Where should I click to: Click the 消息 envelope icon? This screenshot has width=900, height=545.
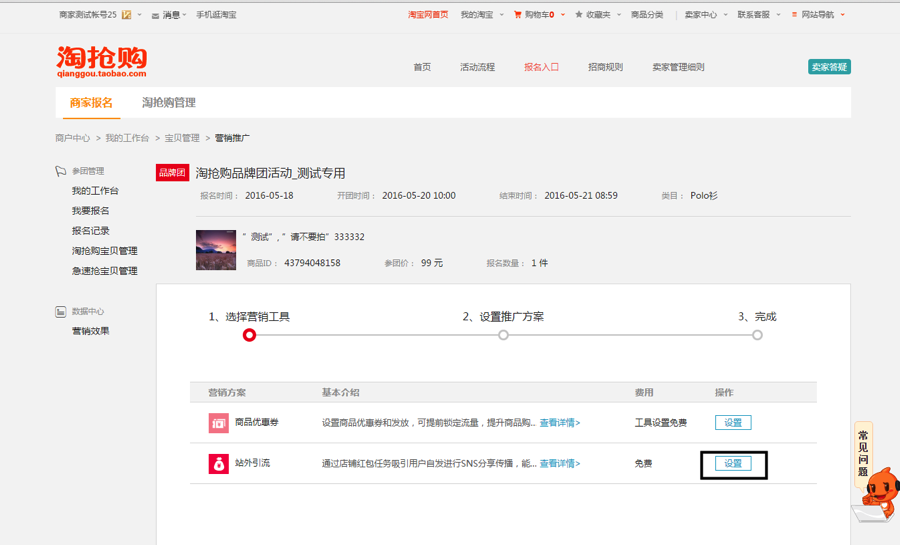(155, 15)
